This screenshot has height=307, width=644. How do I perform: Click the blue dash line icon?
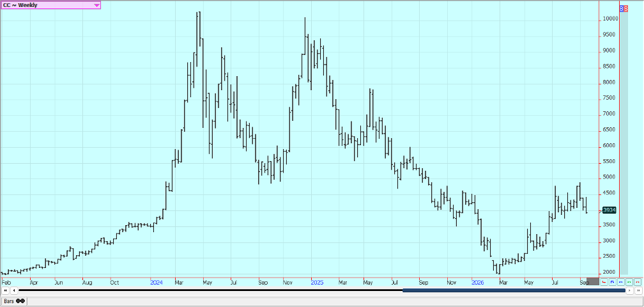point(620,282)
